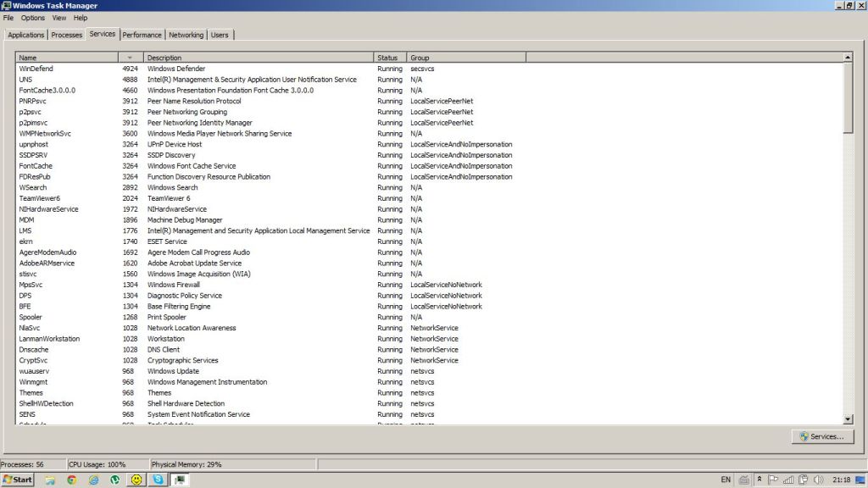
Task: Open Google Chrome from the taskbar
Action: [72, 480]
